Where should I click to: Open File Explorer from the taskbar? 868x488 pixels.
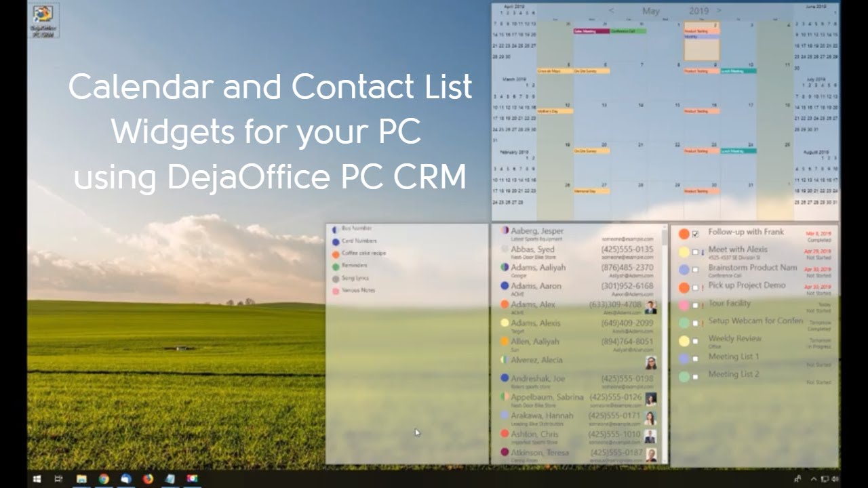81,479
